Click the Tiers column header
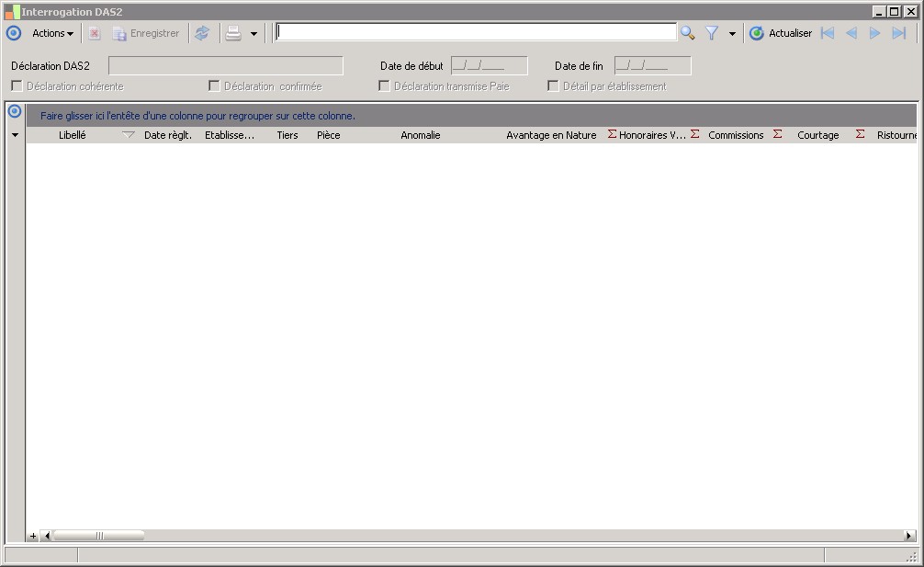This screenshot has height=567, width=924. click(287, 135)
